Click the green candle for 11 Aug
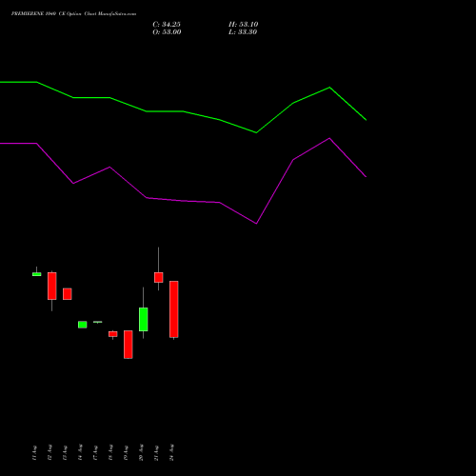The height and width of the screenshot is (476, 476). [37, 274]
